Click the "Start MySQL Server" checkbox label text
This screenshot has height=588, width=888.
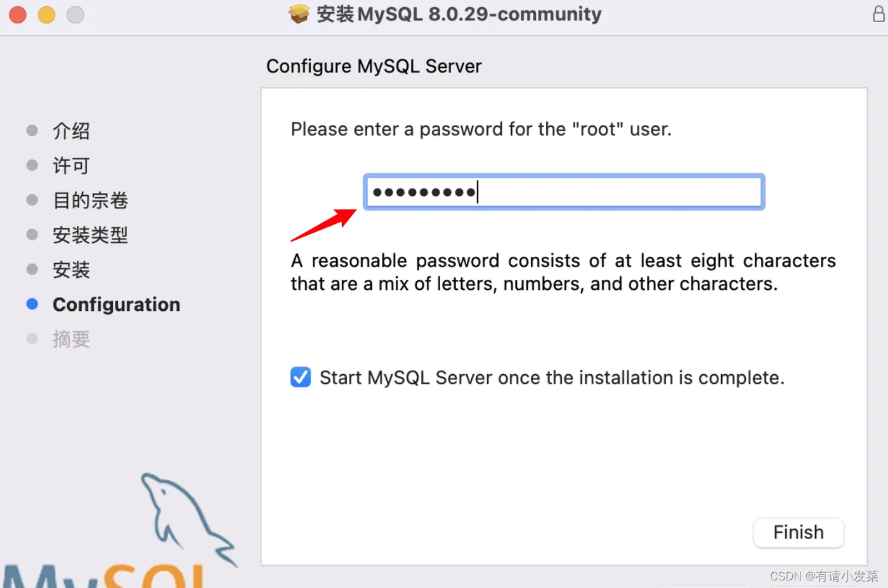(x=552, y=378)
